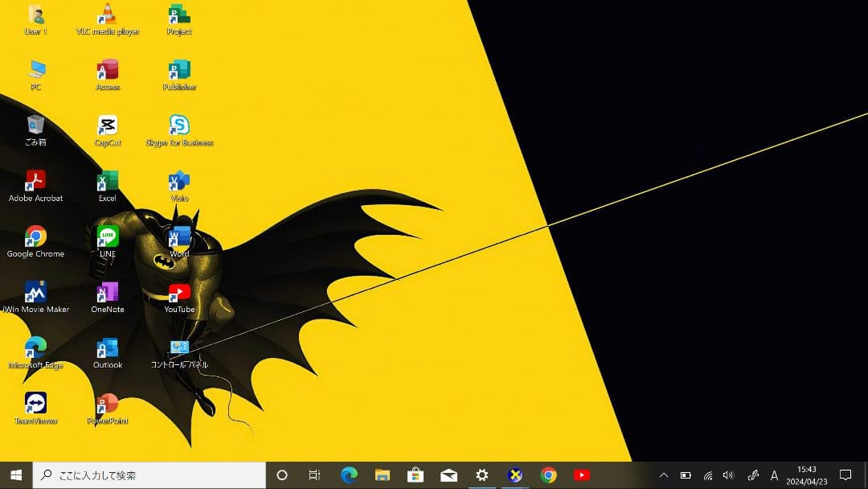Launch the LINE messaging app
This screenshot has height=489, width=868.
[107, 236]
